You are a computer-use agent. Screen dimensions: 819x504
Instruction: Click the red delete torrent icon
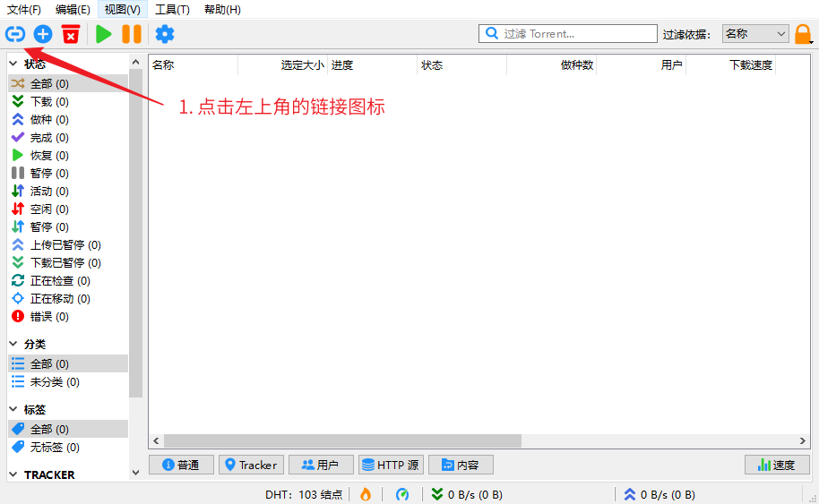click(71, 34)
